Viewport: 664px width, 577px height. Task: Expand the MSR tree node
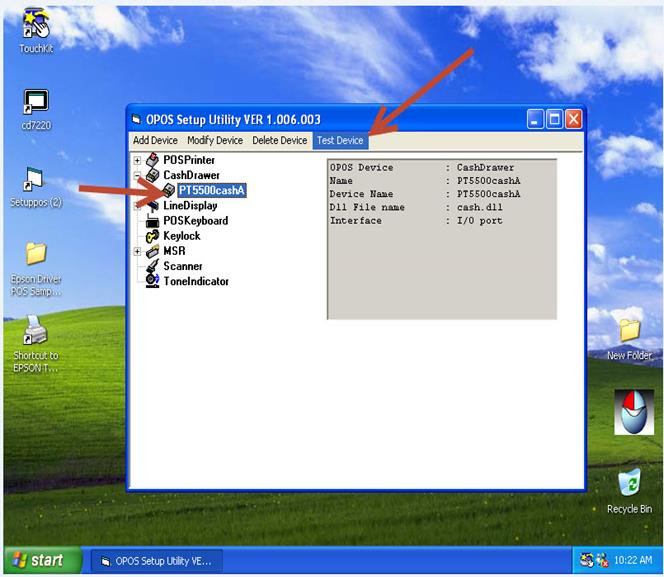(137, 251)
